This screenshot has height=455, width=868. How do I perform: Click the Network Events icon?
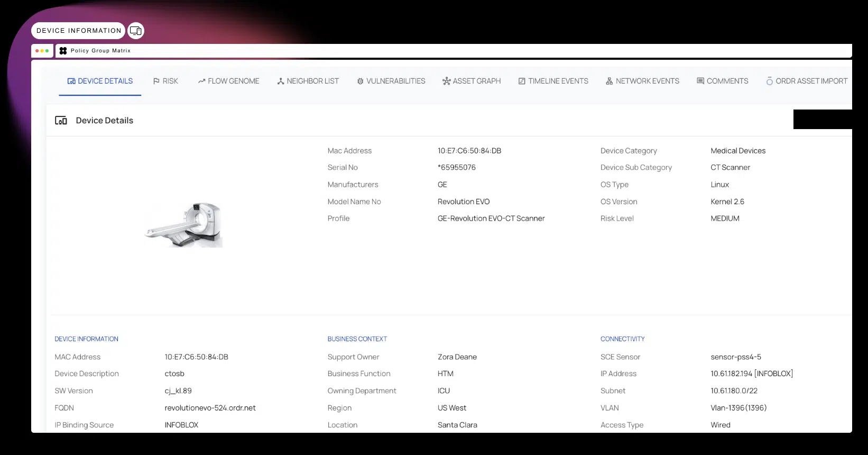pyautogui.click(x=609, y=81)
